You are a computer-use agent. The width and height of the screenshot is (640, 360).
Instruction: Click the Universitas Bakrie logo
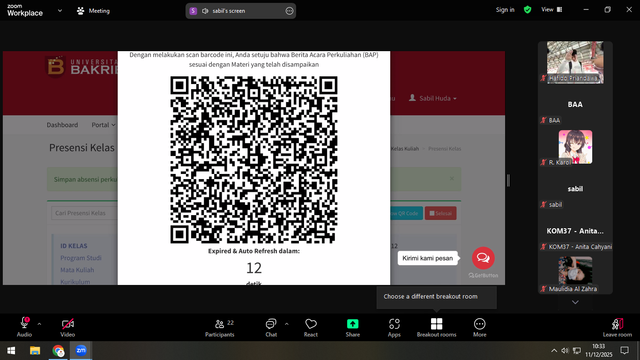coord(82,67)
